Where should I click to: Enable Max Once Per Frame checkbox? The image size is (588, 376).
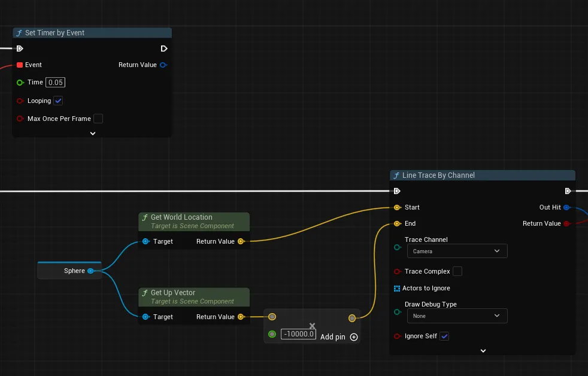click(x=98, y=119)
